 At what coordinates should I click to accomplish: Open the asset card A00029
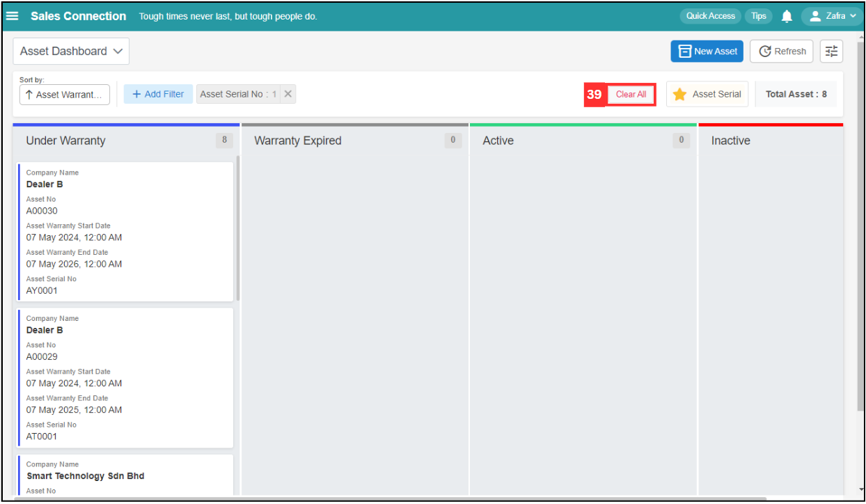coord(125,377)
